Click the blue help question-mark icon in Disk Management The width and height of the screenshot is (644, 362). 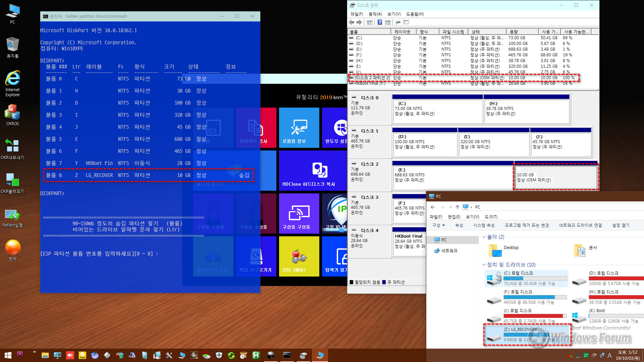point(380,22)
